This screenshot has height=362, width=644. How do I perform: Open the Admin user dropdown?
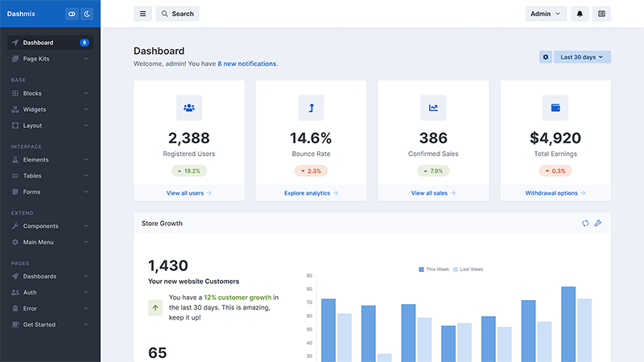click(546, 14)
